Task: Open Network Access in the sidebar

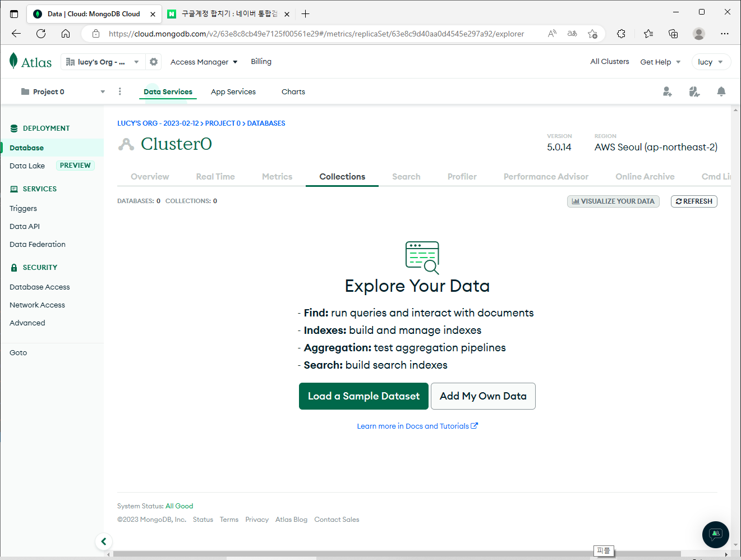Action: pyautogui.click(x=37, y=305)
